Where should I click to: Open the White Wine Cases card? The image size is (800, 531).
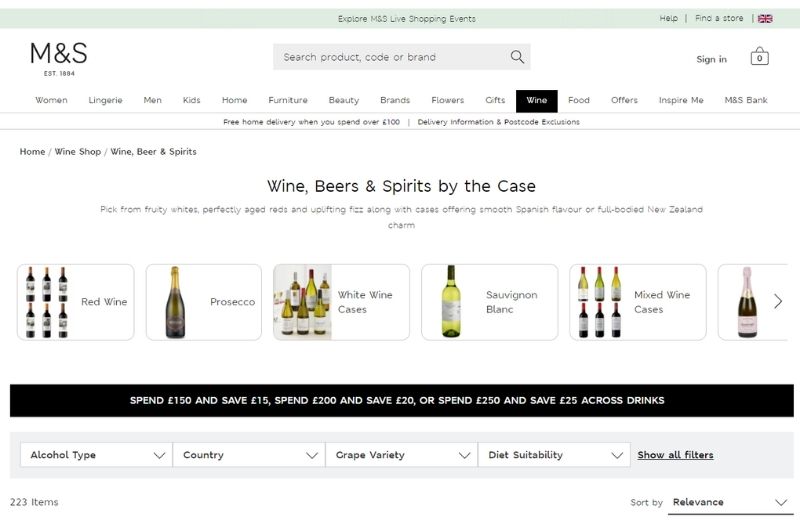point(341,302)
